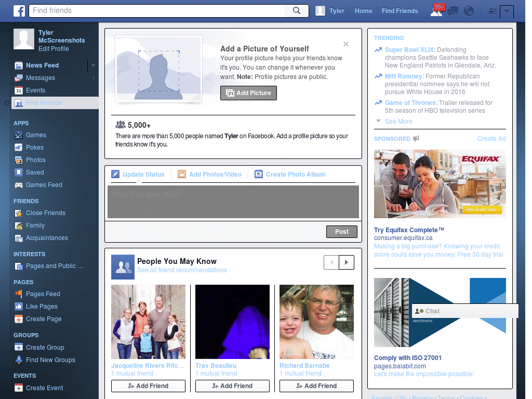Click the Post button
Image resolution: width=532 pixels, height=399 pixels.
tap(342, 231)
